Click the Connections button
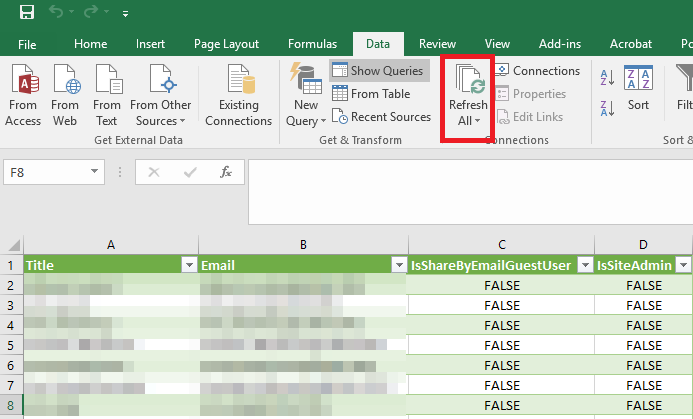Viewport: 693px width, 419px height. pyautogui.click(x=536, y=71)
